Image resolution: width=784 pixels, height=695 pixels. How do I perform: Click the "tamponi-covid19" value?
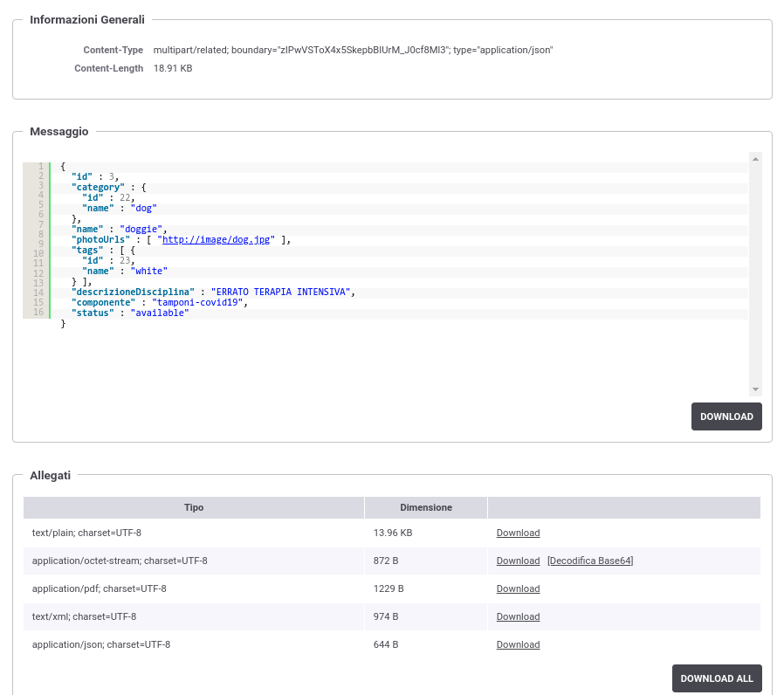[197, 302]
